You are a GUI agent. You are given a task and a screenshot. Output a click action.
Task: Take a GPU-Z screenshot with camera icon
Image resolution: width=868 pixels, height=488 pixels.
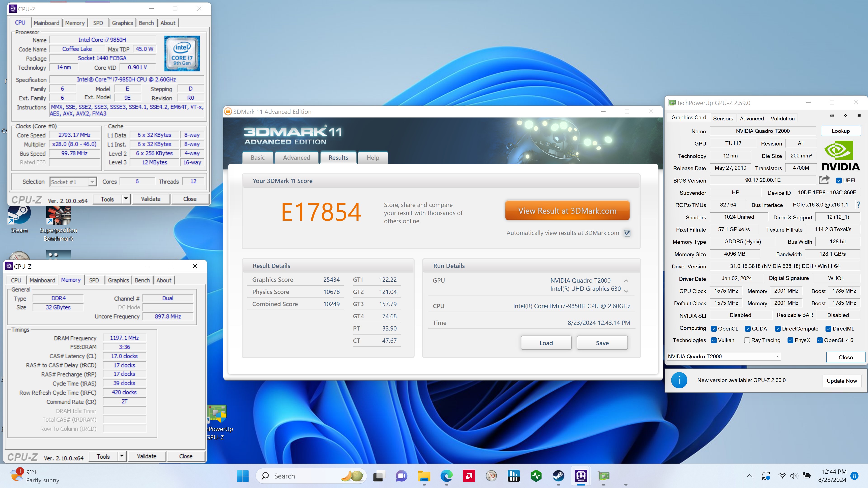pos(832,115)
